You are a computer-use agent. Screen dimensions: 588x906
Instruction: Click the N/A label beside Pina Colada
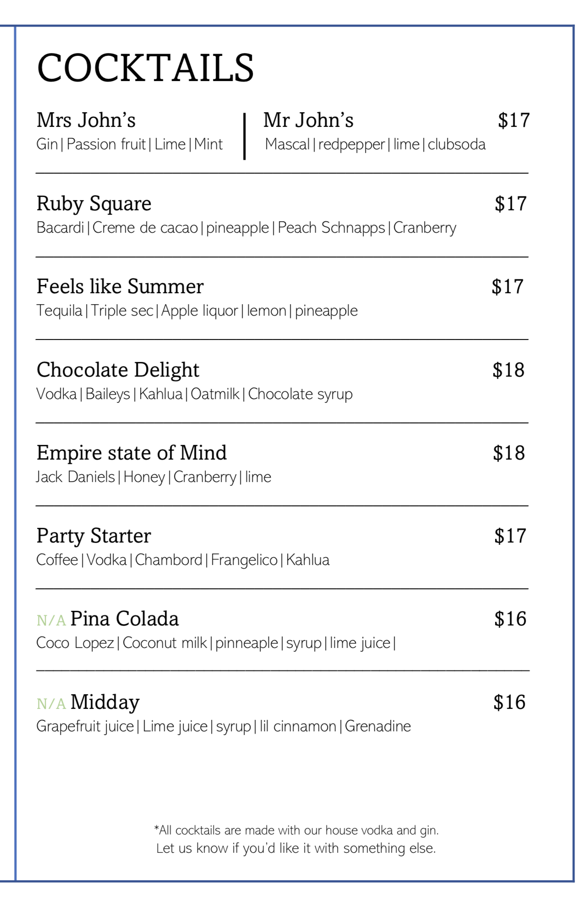tap(51, 620)
